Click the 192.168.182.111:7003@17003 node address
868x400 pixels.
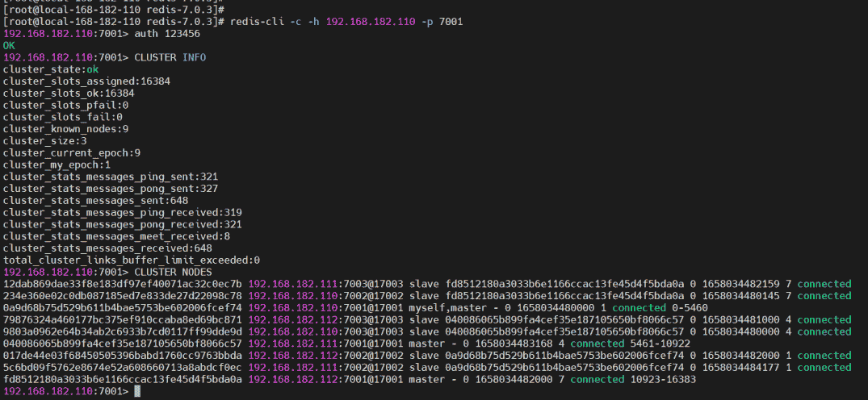coord(325,284)
